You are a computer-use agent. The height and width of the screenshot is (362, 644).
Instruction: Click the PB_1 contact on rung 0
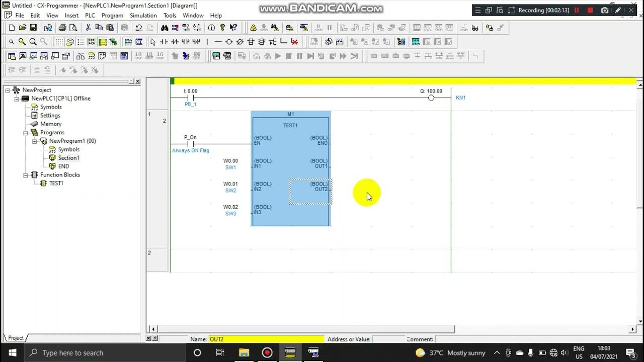click(190, 98)
